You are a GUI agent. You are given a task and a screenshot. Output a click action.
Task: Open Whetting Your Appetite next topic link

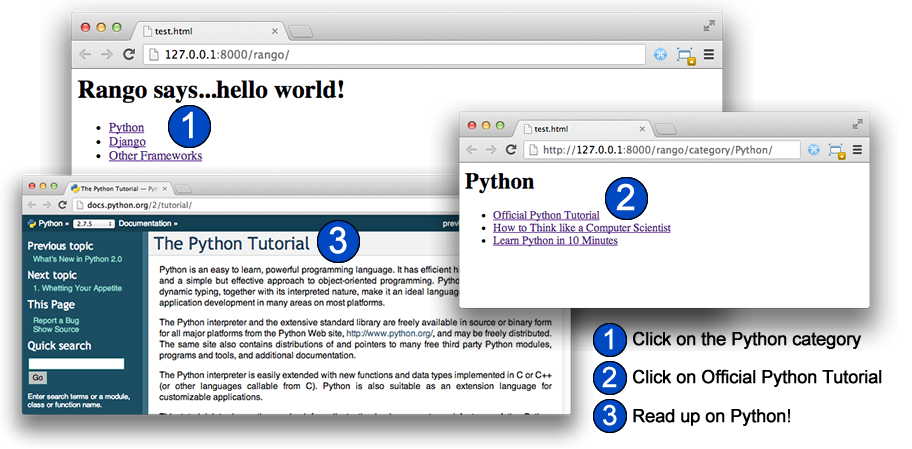point(77,288)
